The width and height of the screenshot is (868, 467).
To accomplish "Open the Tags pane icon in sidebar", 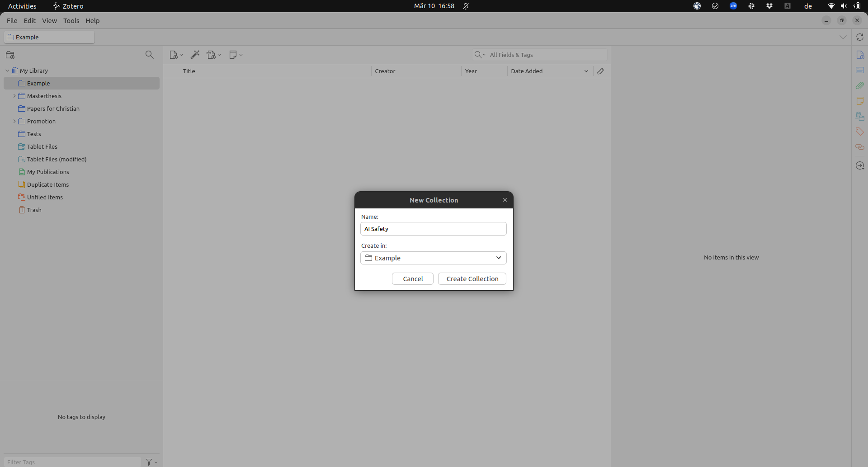I will pyautogui.click(x=859, y=132).
